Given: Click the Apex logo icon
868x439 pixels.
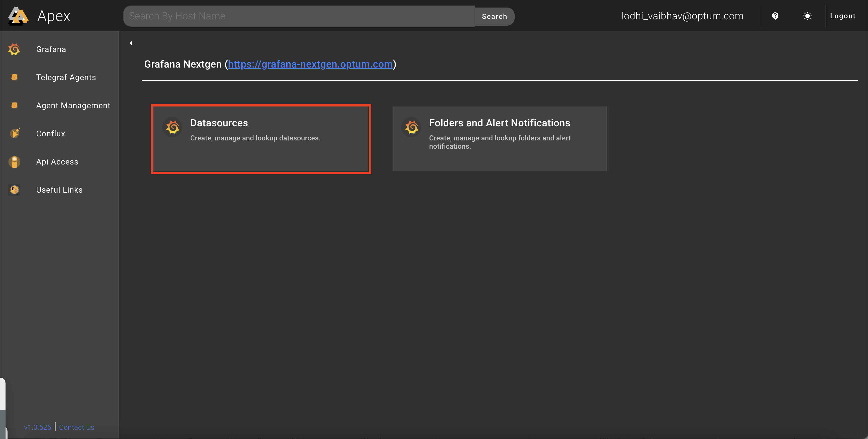Looking at the screenshot, I should [18, 16].
